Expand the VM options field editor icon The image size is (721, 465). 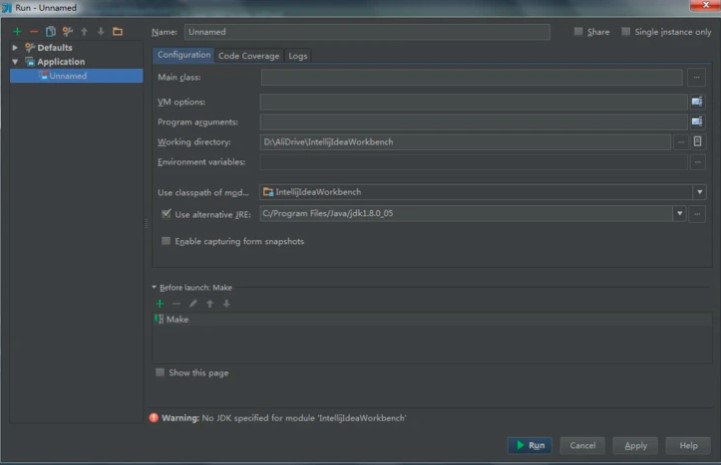pyautogui.click(x=696, y=101)
